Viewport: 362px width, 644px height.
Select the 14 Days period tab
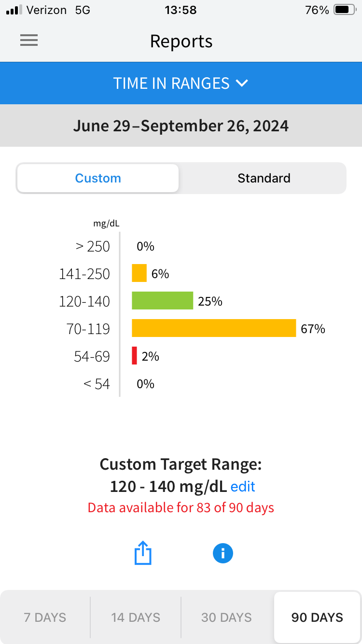[x=136, y=617]
